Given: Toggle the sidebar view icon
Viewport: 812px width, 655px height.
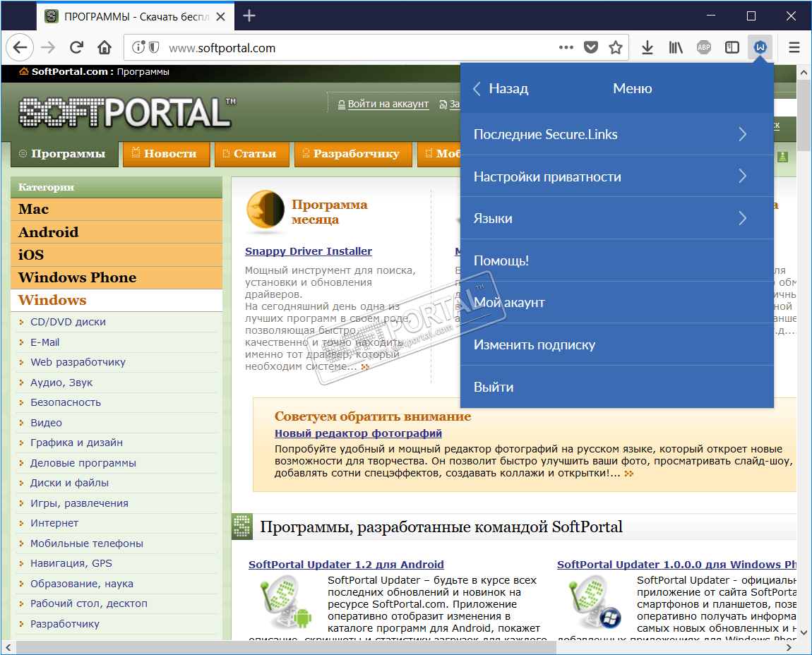Looking at the screenshot, I should coord(732,47).
